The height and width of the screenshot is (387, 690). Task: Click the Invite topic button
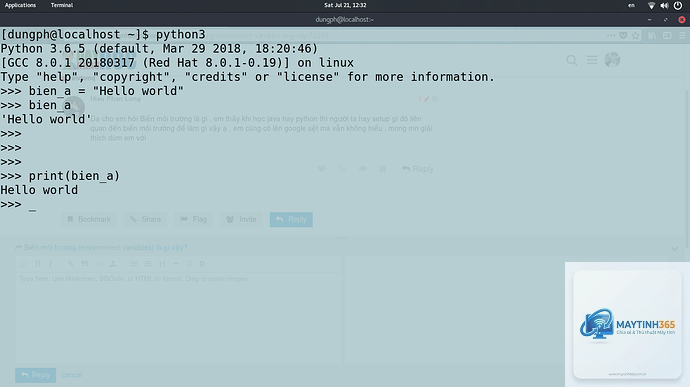coord(241,219)
